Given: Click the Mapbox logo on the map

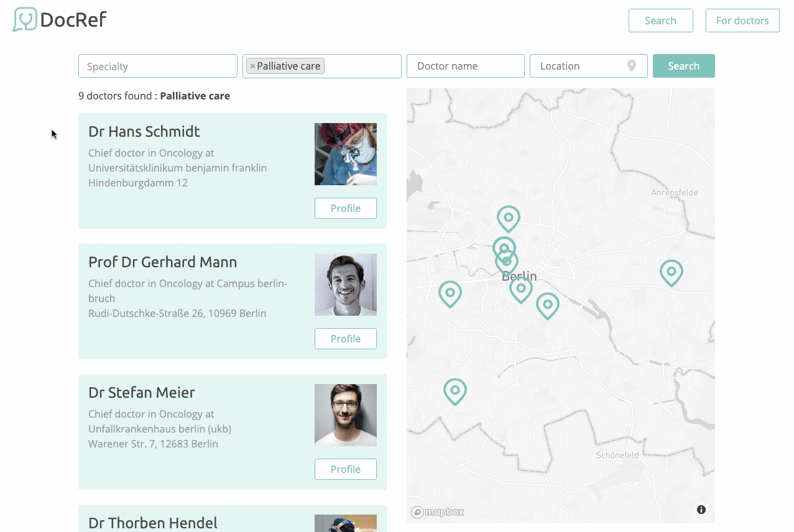Looking at the screenshot, I should click(438, 512).
